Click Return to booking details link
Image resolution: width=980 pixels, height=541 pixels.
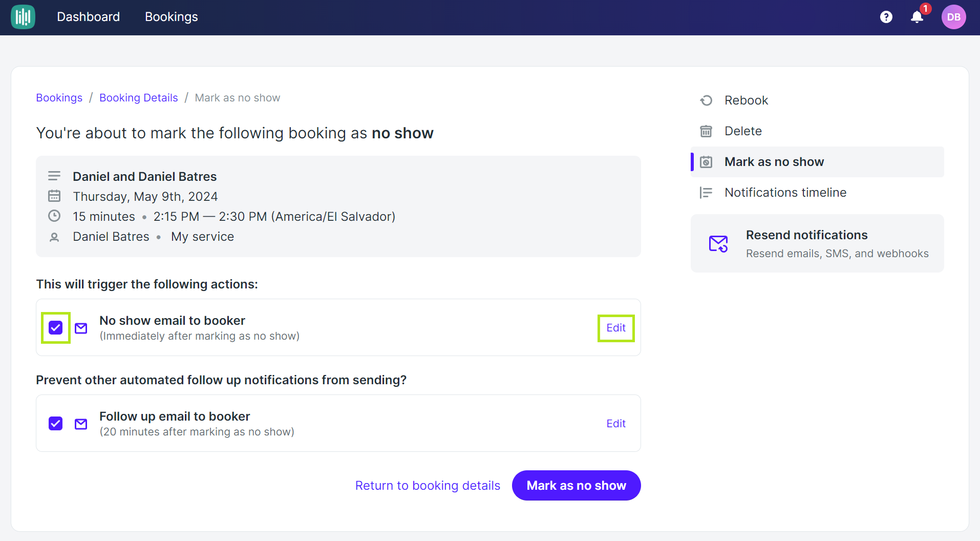[428, 486]
